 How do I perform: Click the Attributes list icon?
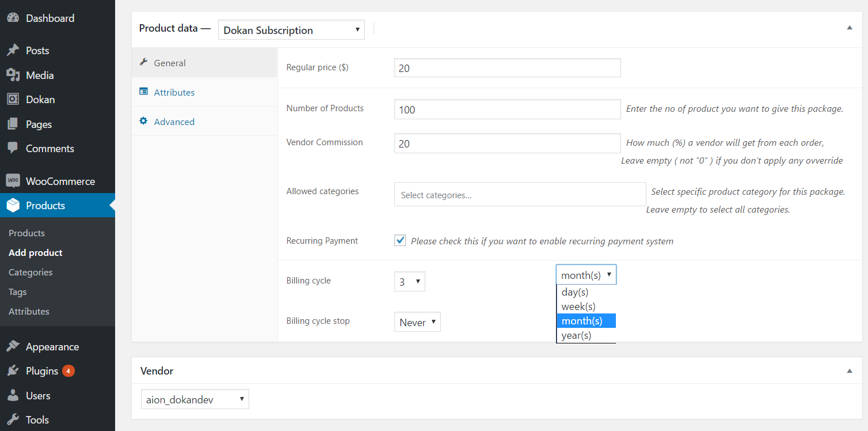click(x=144, y=92)
